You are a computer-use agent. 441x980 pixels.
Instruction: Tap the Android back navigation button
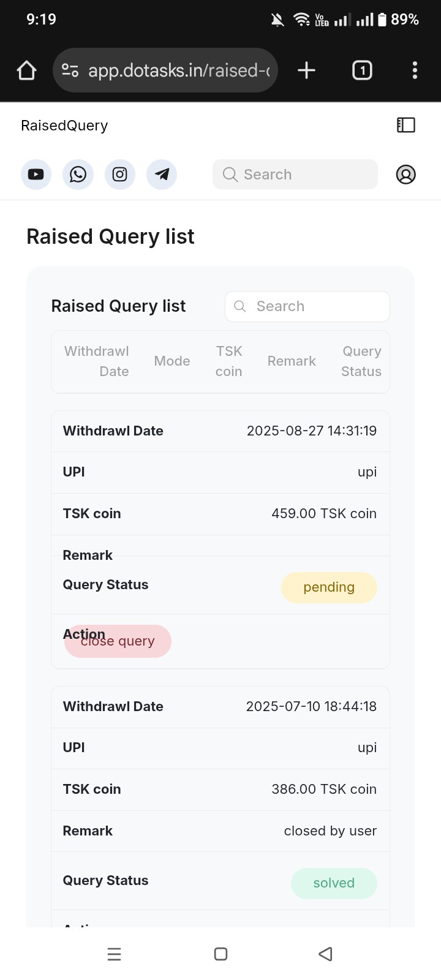[x=326, y=954]
